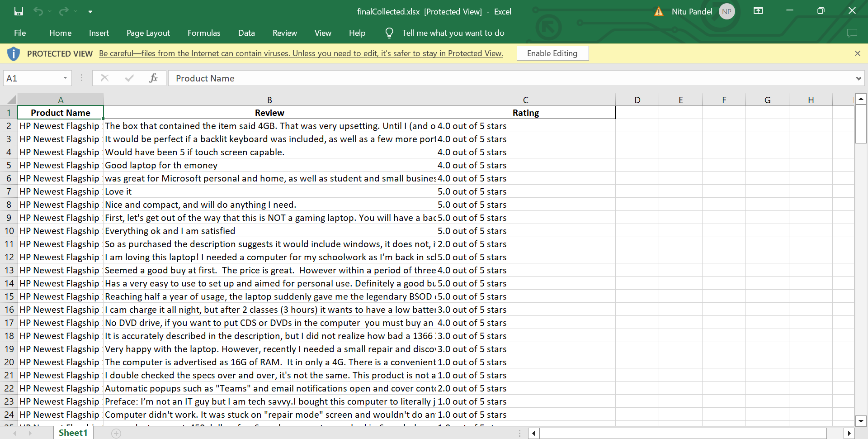Image resolution: width=868 pixels, height=439 pixels.
Task: Select the Sheet1 tab
Action: [x=73, y=433]
